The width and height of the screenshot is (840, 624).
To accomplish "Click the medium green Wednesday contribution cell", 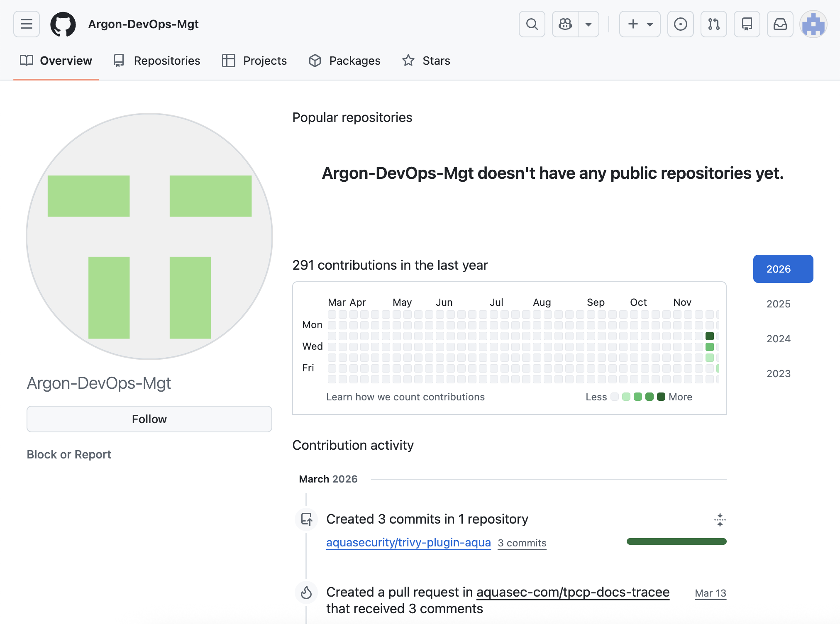I will (x=710, y=347).
